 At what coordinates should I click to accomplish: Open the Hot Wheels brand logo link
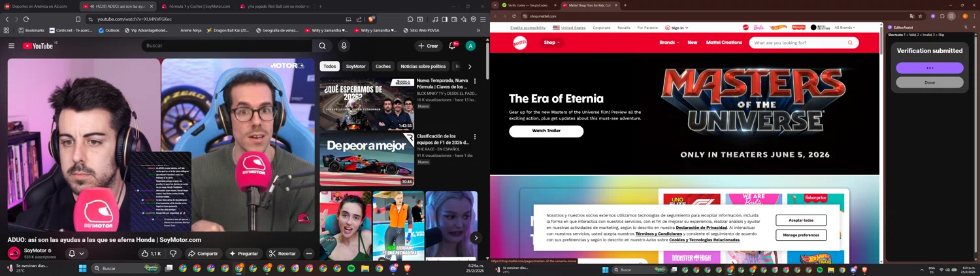tap(778, 27)
